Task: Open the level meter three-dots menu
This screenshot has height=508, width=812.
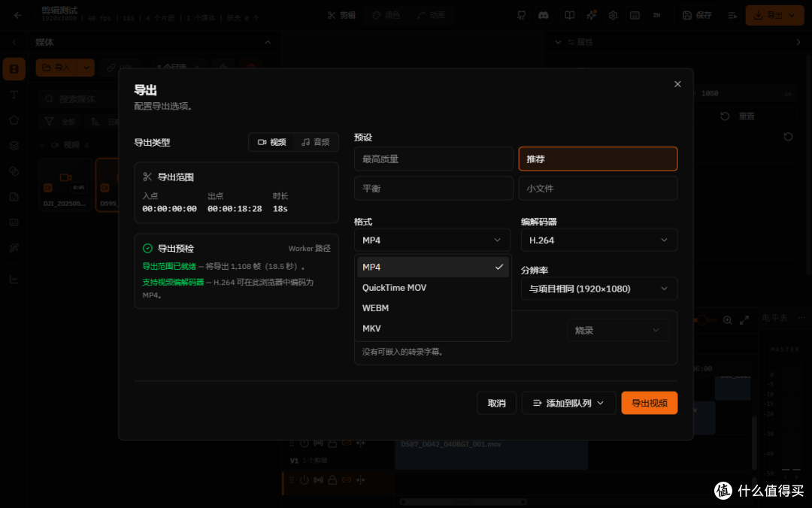Action: pos(801,317)
